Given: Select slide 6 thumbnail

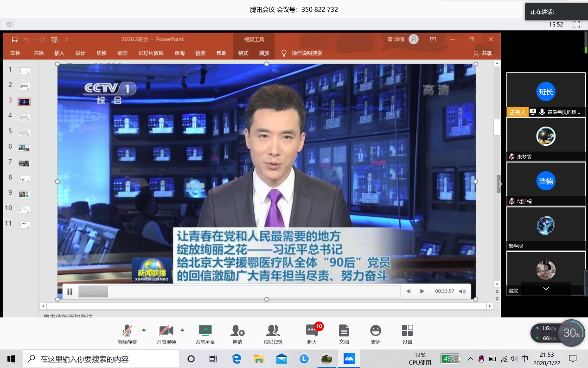Looking at the screenshot, I should pyautogui.click(x=24, y=148).
